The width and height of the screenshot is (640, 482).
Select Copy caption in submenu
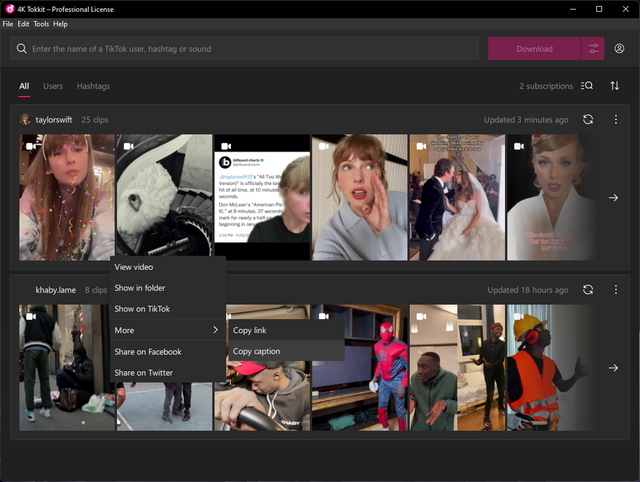coord(287,351)
